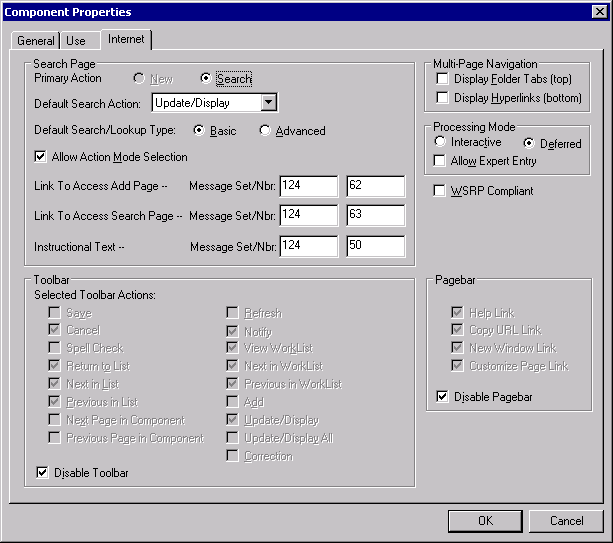The width and height of the screenshot is (613, 543).
Task: Toggle Next Page in Component checkbox
Action: [54, 420]
